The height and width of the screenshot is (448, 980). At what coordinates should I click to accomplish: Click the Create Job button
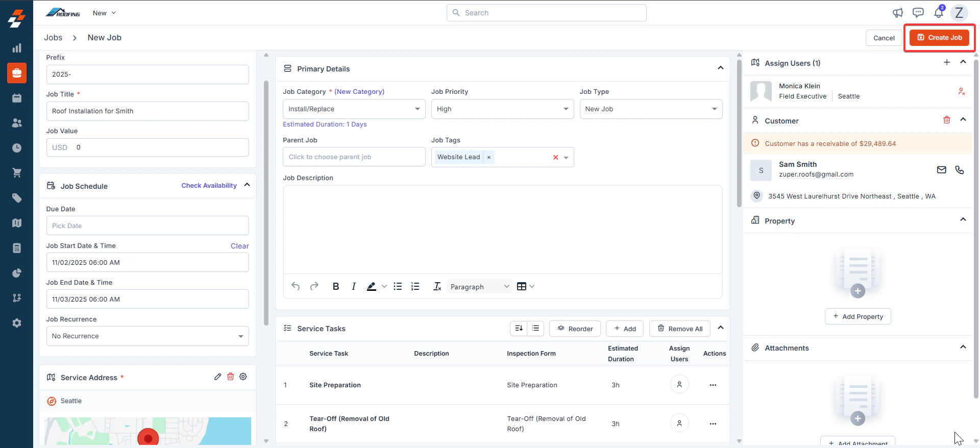939,37
